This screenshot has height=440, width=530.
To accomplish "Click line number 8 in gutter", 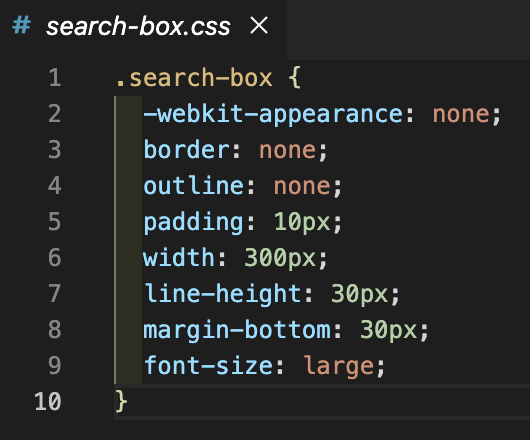I will [x=54, y=329].
